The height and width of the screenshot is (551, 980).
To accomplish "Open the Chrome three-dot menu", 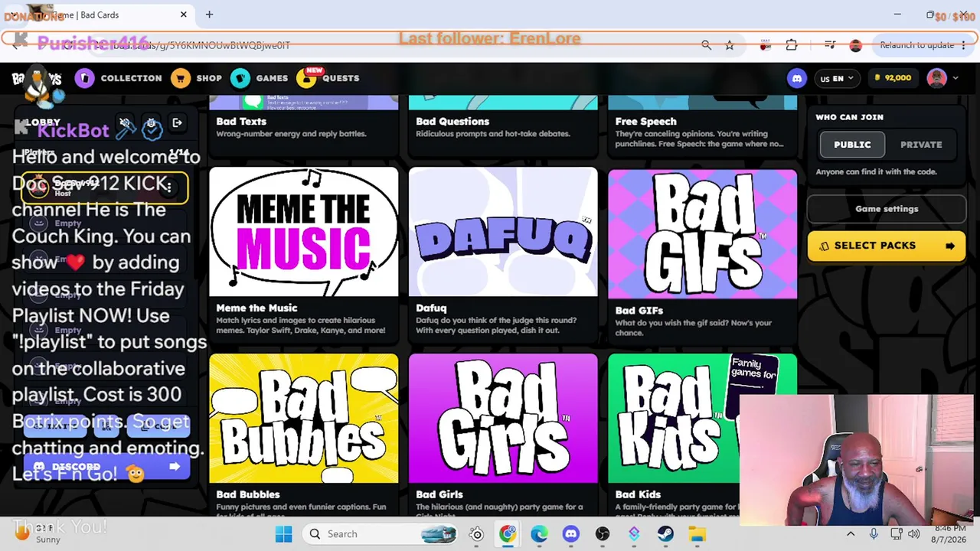I will 963,45.
